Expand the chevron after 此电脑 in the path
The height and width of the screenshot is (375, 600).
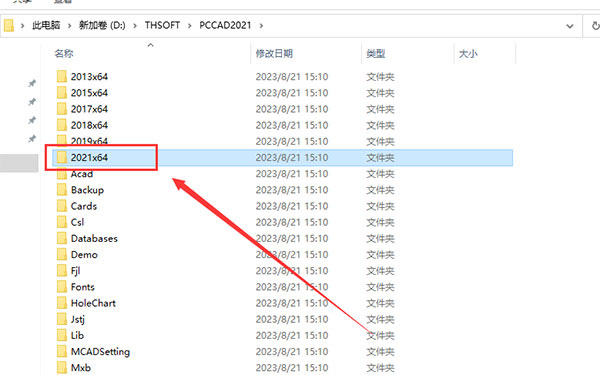(x=69, y=26)
